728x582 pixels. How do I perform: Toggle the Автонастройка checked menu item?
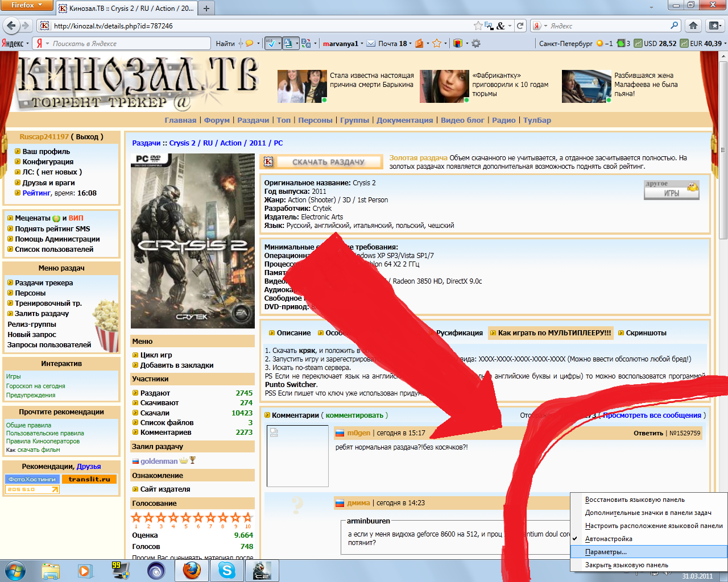pyautogui.click(x=648, y=539)
